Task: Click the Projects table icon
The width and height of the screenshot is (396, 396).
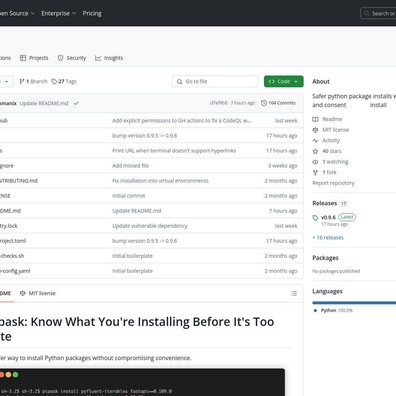Action: click(23, 58)
